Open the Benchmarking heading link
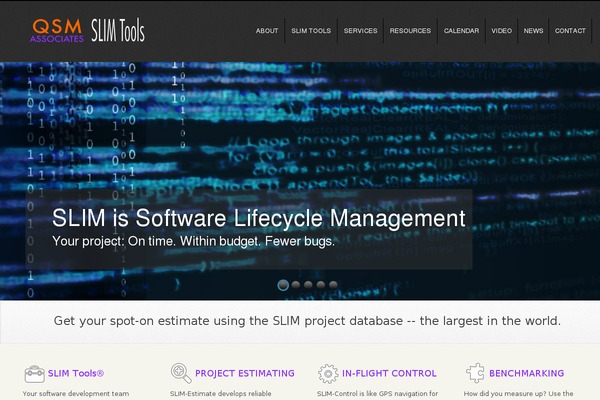 [x=527, y=373]
